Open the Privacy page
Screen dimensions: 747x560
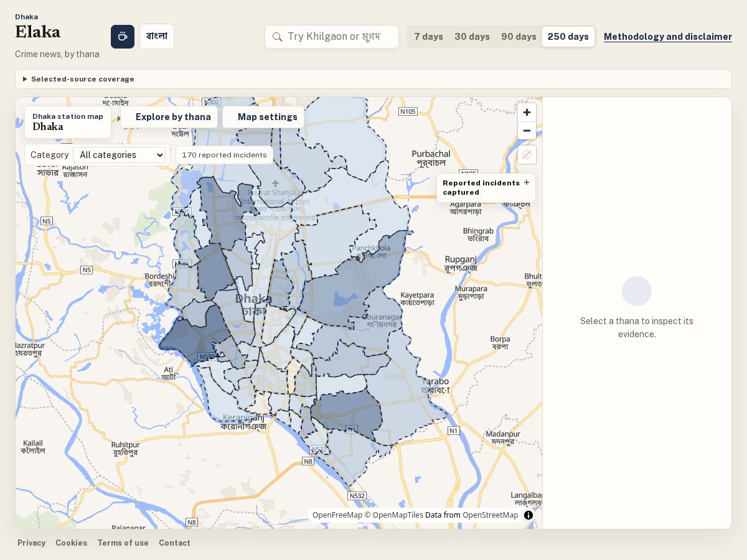tap(32, 543)
